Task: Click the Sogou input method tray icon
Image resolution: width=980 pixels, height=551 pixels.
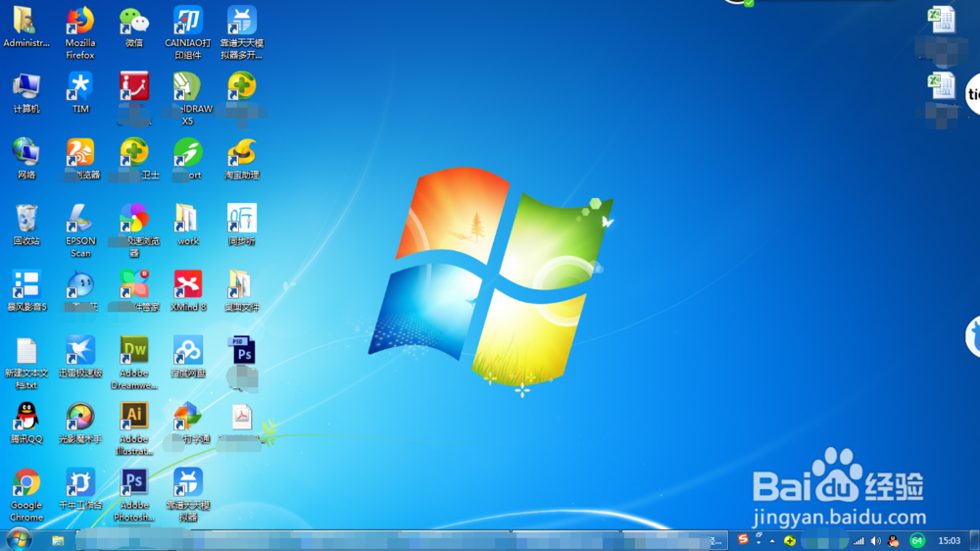Action: click(743, 539)
